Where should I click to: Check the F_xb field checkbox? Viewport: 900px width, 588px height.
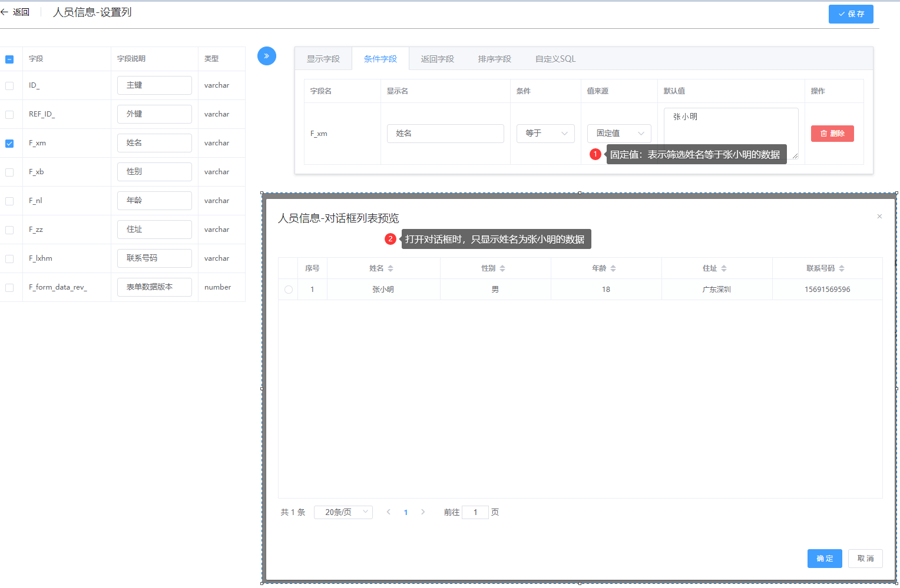click(9, 172)
